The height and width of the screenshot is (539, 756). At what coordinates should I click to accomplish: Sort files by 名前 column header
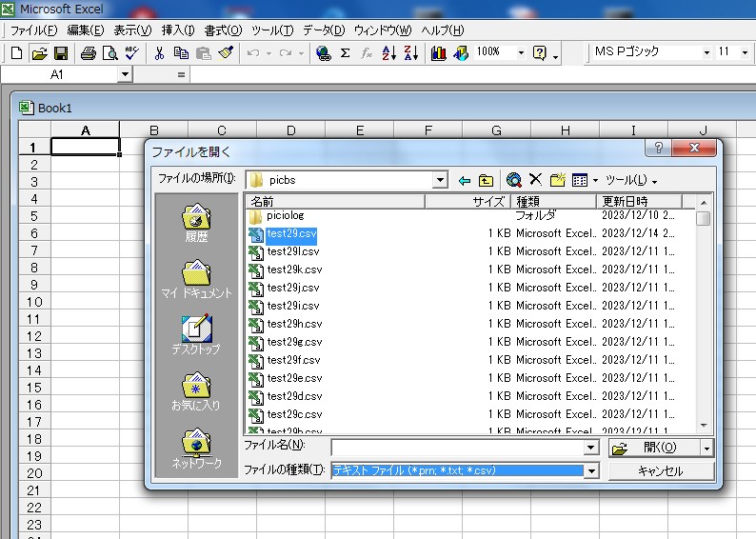334,201
